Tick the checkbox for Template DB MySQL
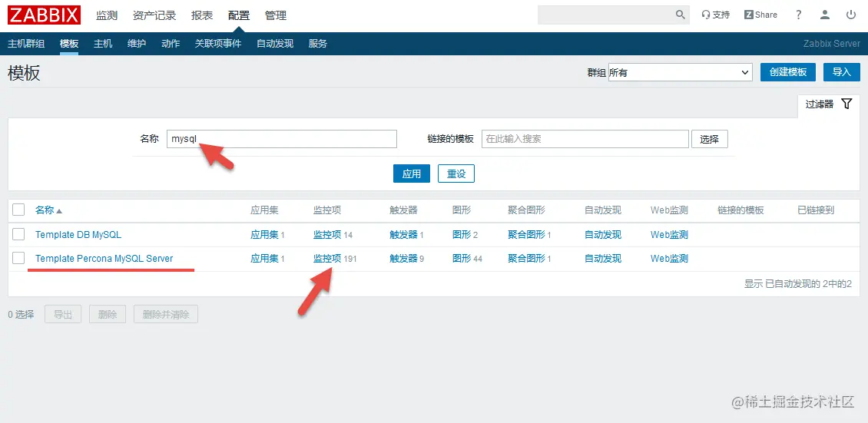Screen dimensions: 868x423 tap(19, 234)
